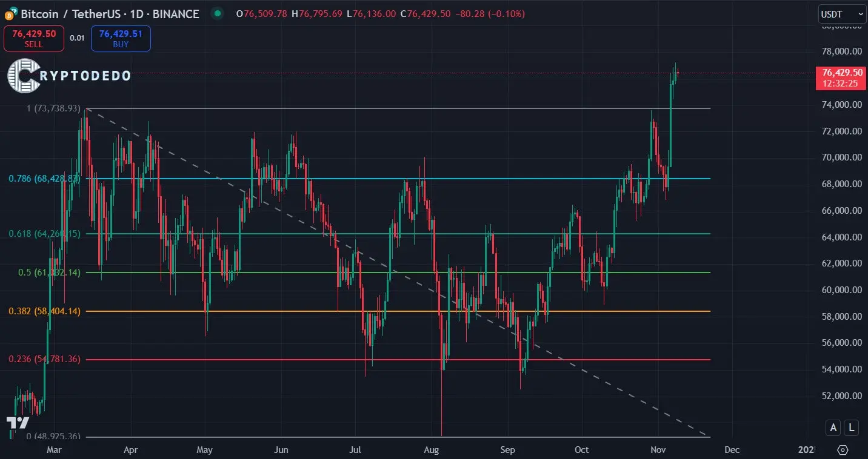Open chart settings gear icon
Screen dimensions: 868x459
click(x=843, y=450)
